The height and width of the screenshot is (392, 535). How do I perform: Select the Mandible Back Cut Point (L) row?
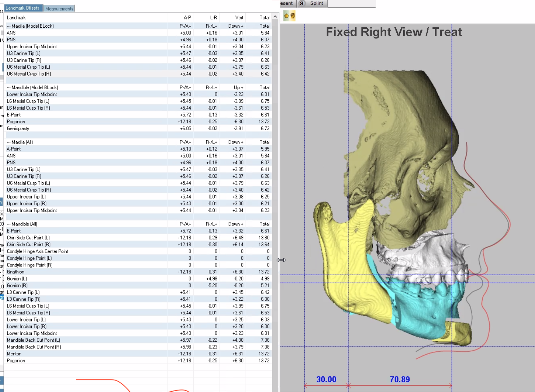pyautogui.click(x=138, y=340)
